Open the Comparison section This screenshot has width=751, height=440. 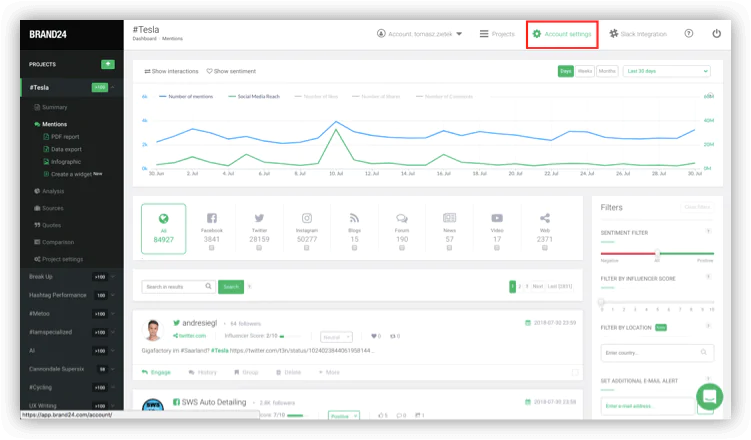pyautogui.click(x=54, y=242)
